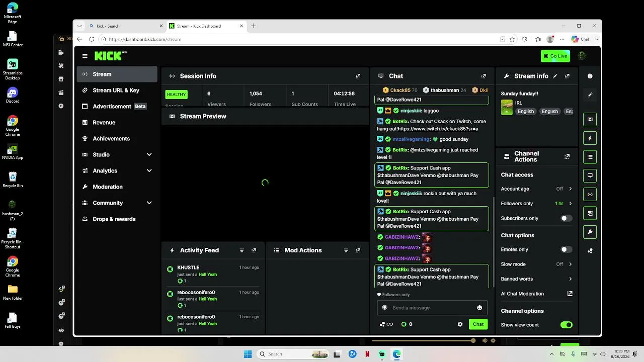Open chat settings gear beside Chat button
This screenshot has width=644, height=362.
tap(460, 324)
